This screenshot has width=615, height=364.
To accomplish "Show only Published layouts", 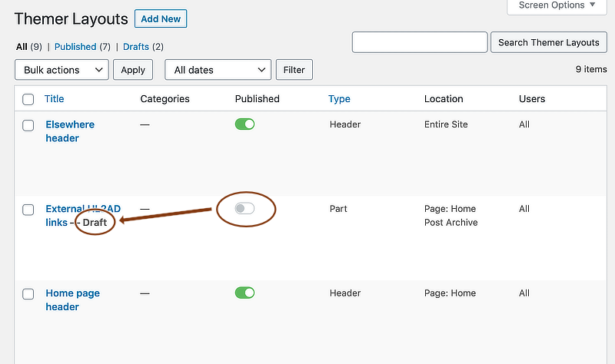I will [75, 47].
